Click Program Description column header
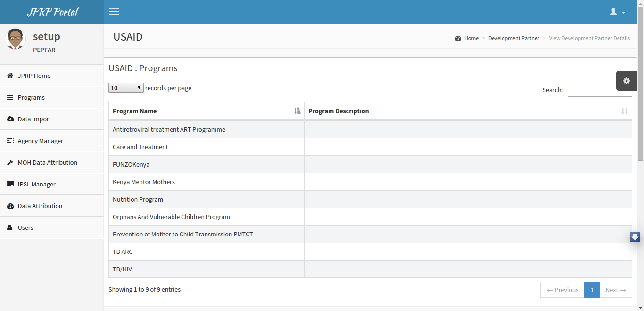The height and width of the screenshot is (311, 644). tap(468, 111)
